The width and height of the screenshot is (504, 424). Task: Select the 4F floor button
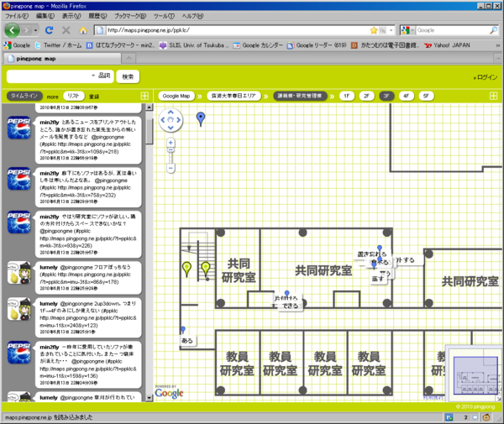(x=407, y=96)
